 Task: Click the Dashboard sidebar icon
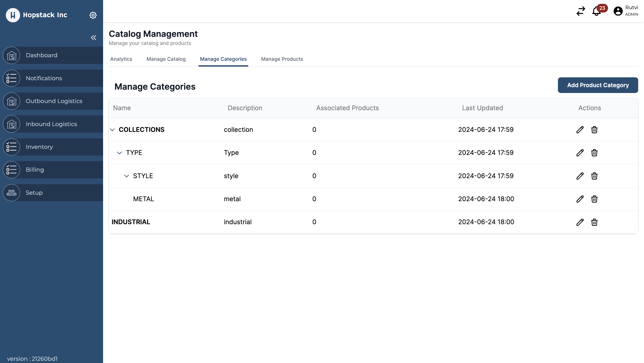11,55
